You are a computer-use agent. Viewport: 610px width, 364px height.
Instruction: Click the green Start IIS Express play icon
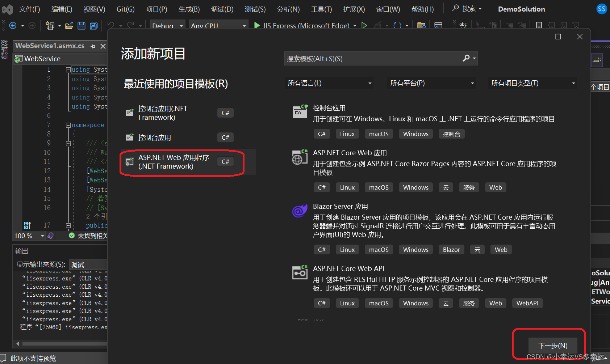click(x=257, y=25)
